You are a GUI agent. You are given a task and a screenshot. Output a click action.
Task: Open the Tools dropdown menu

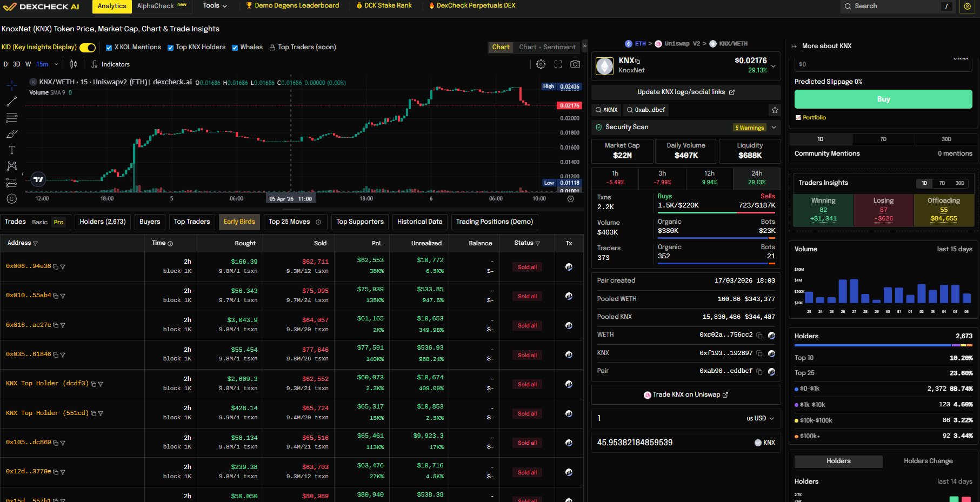tap(215, 6)
